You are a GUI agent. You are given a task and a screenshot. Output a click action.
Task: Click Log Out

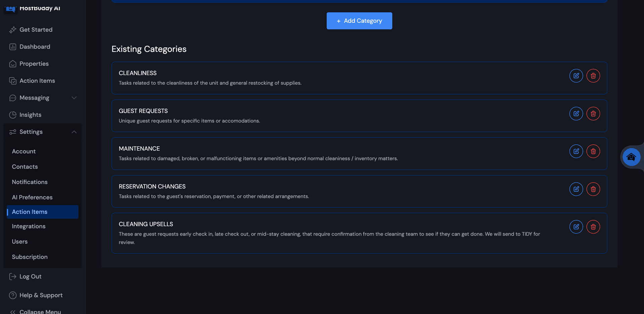point(30,276)
